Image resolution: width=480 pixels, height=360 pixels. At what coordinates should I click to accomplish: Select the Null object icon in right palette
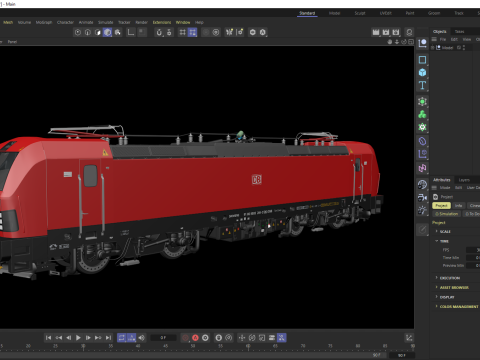[422, 43]
